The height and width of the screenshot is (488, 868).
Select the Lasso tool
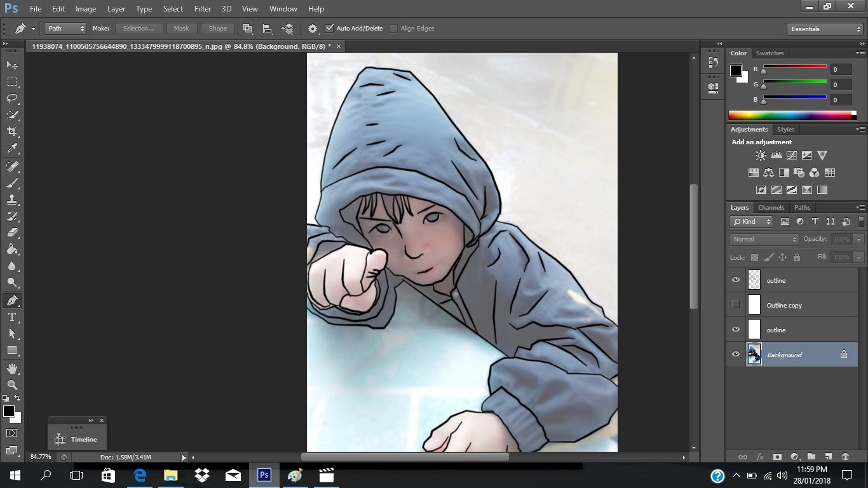click(x=12, y=98)
